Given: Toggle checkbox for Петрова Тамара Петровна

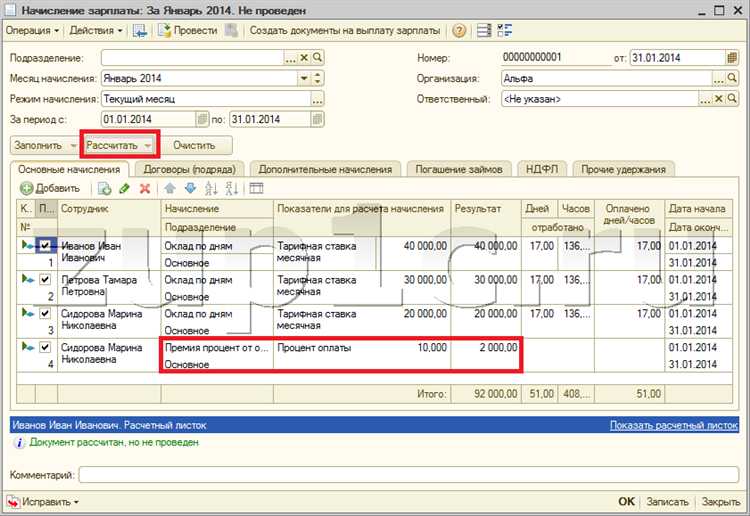Looking at the screenshot, I should click(44, 280).
